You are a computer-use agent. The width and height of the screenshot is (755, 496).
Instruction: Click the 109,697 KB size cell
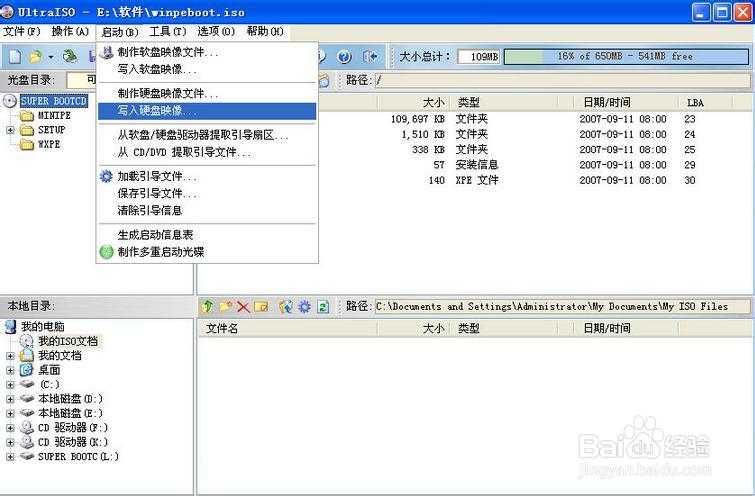[x=418, y=119]
